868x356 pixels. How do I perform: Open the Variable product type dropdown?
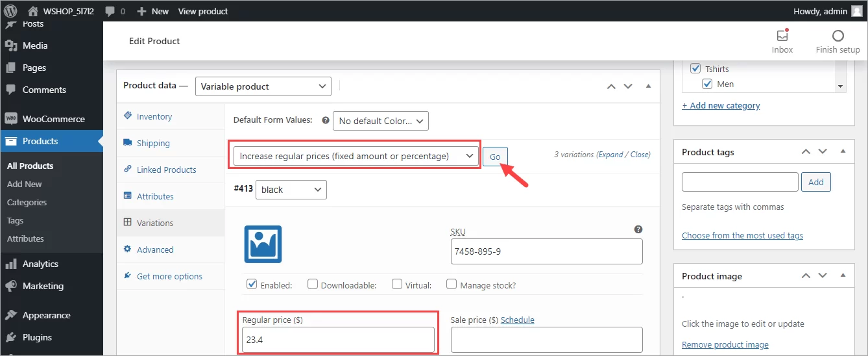click(263, 86)
